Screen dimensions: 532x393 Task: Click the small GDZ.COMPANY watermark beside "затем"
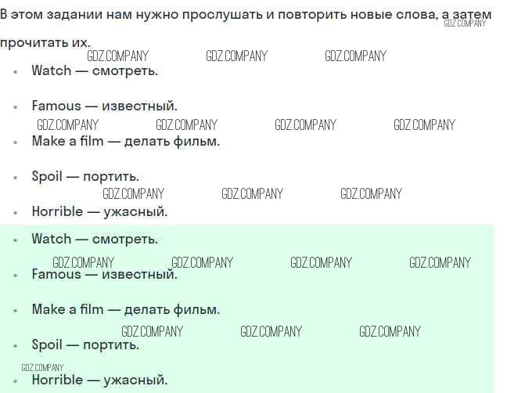(x=465, y=23)
